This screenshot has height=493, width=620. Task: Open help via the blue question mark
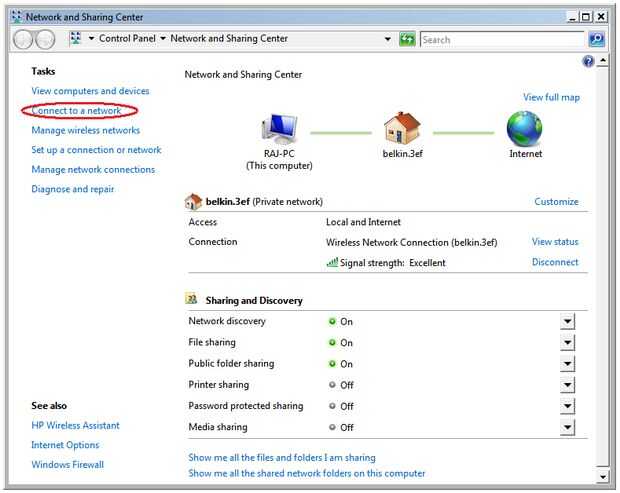pyautogui.click(x=588, y=61)
